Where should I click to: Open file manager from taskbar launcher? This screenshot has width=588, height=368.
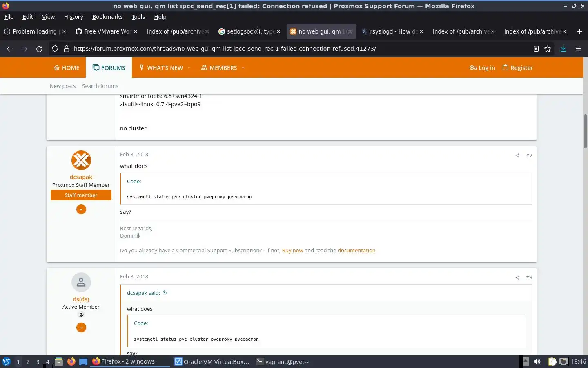tap(59, 361)
